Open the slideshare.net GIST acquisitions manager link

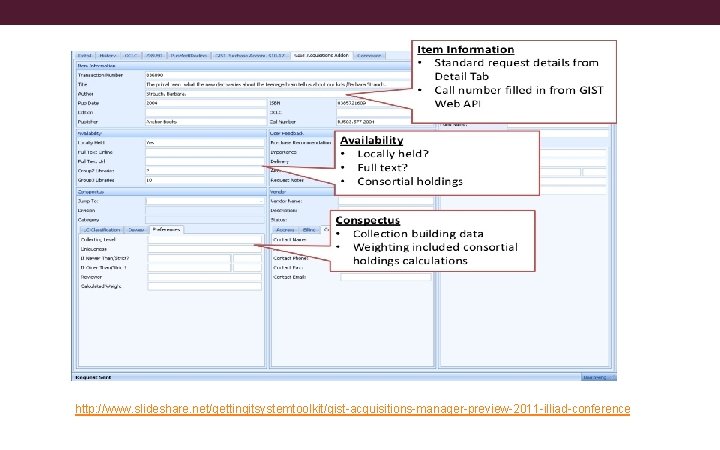[352, 409]
